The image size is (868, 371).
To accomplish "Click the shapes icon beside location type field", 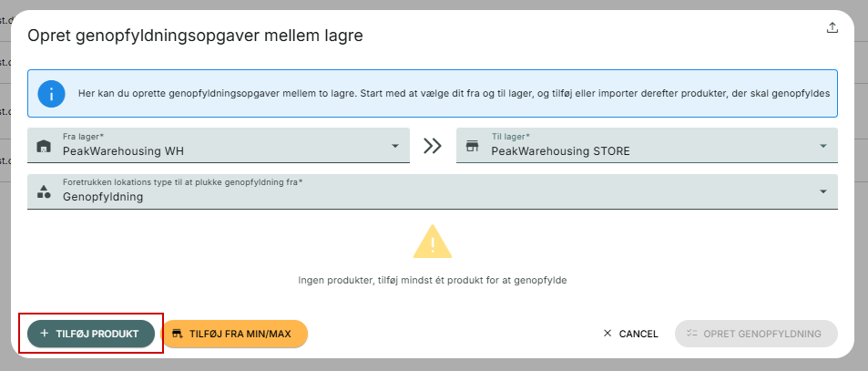I will tap(44, 191).
